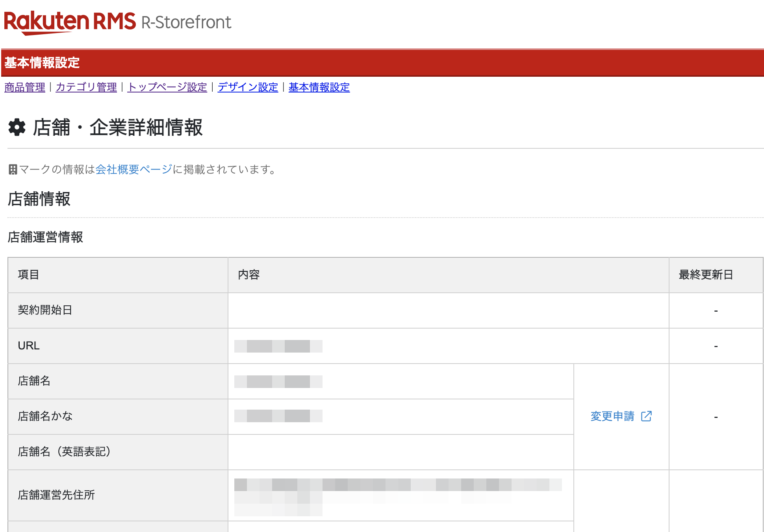The height and width of the screenshot is (532, 764).
Task: Open the カテゴリ管理 menu link
Action: 86,87
